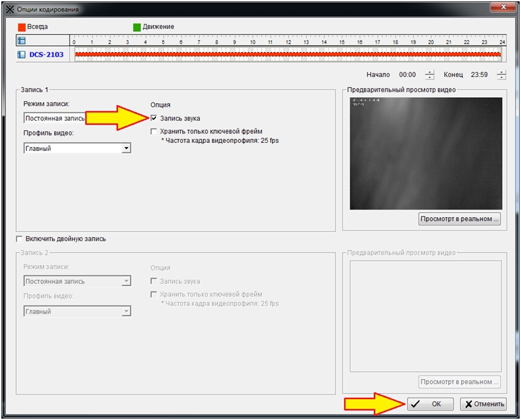The width and height of the screenshot is (521, 420).
Task: Confirm settings with the OK button
Action: pos(431,404)
